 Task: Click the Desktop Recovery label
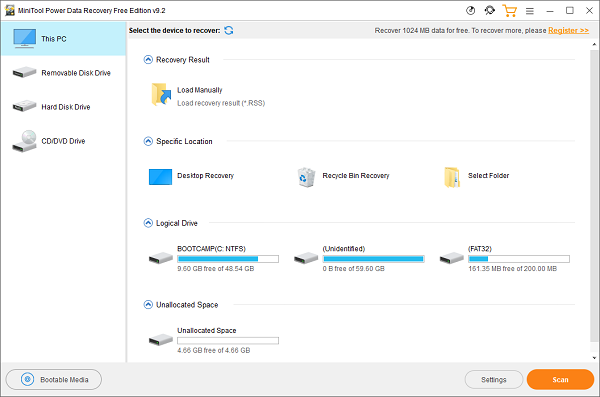point(205,175)
